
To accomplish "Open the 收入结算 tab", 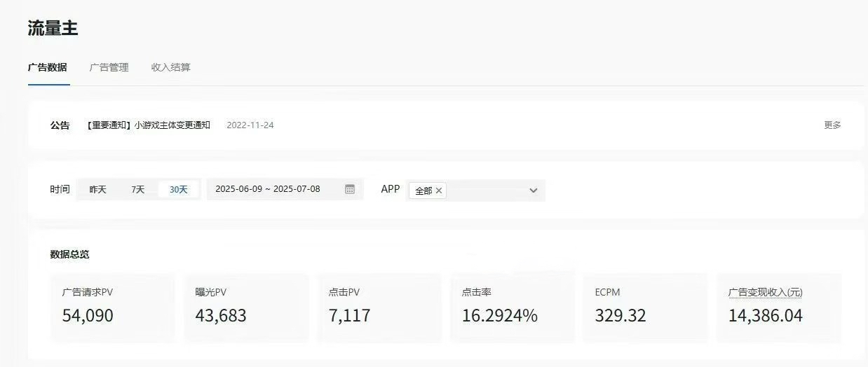I will (x=171, y=67).
